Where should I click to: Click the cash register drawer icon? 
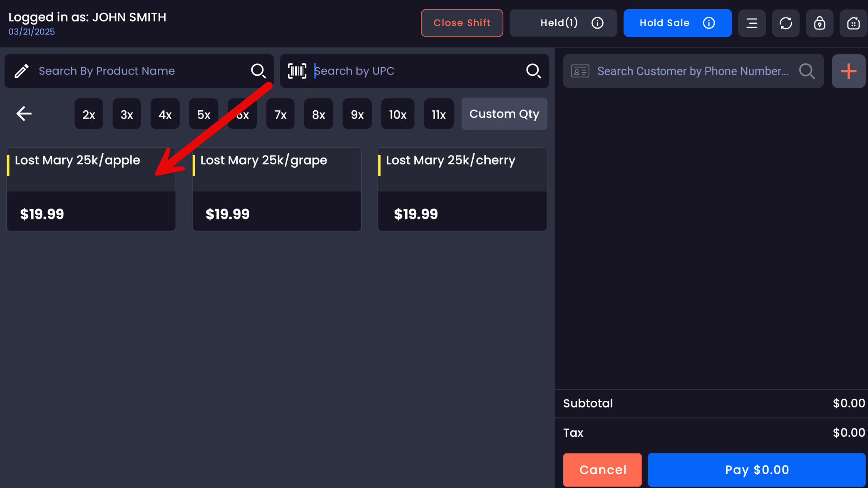click(853, 23)
